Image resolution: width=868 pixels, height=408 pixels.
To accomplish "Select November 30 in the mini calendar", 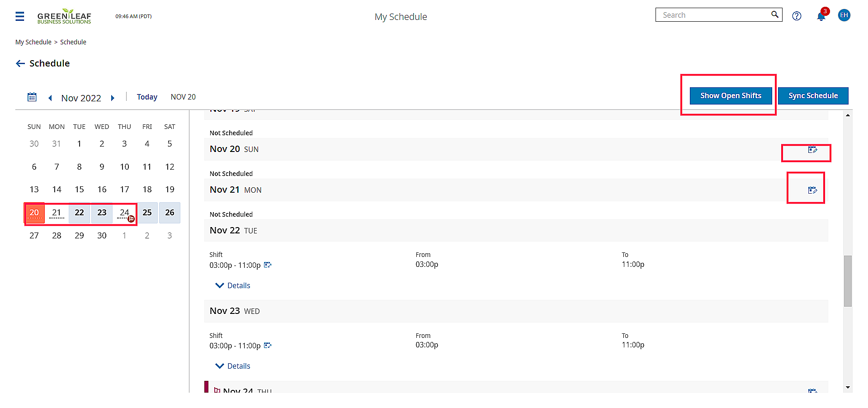I will tap(102, 236).
